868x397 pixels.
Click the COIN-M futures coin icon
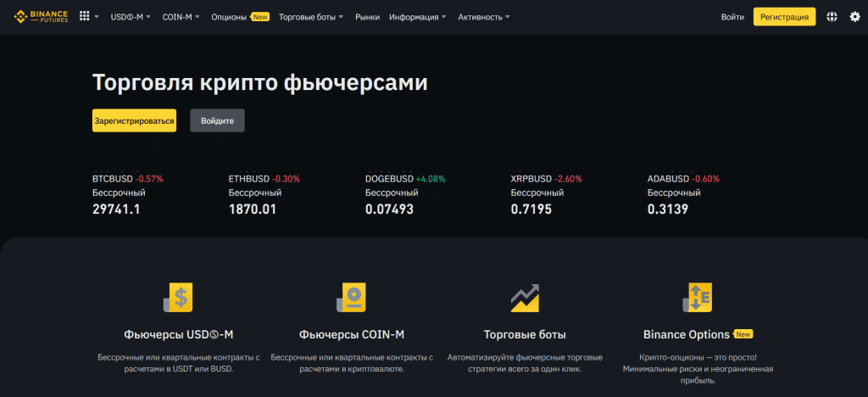352,298
